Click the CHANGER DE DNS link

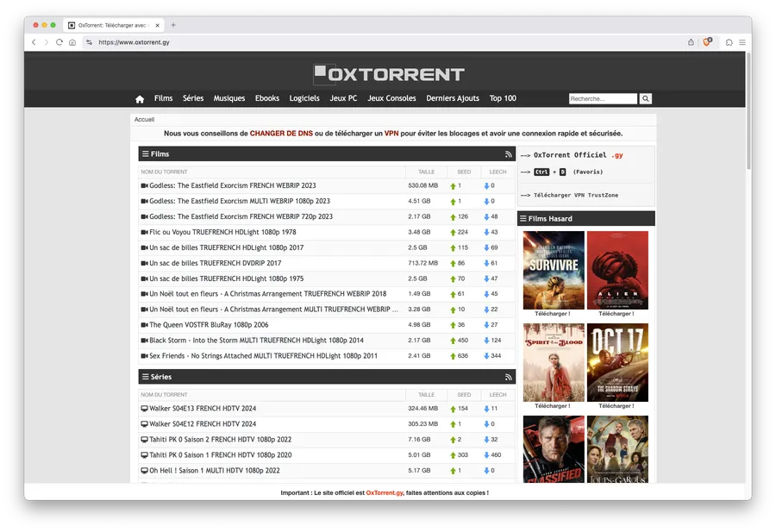tap(281, 134)
